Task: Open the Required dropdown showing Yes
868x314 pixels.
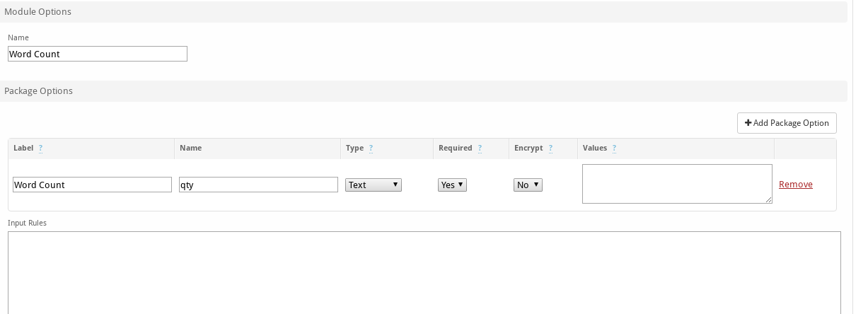Action: click(x=453, y=185)
